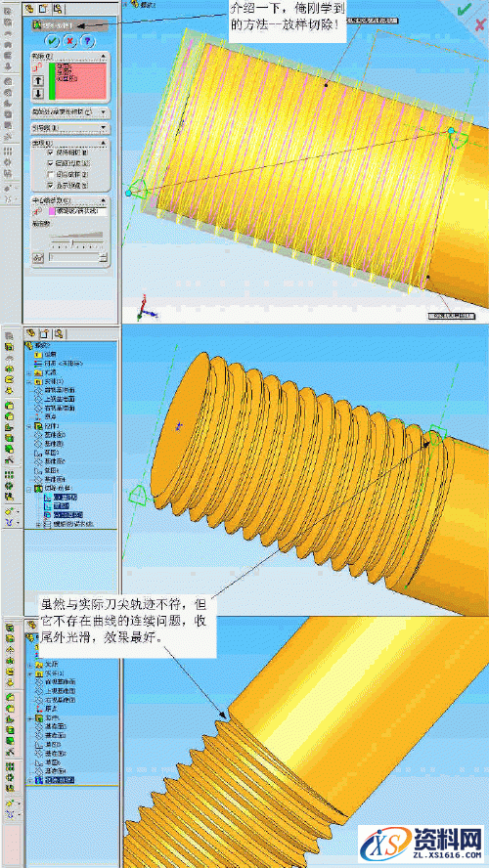Expand the 引导线 guide curves section
489x868 pixels.
coord(103,128)
